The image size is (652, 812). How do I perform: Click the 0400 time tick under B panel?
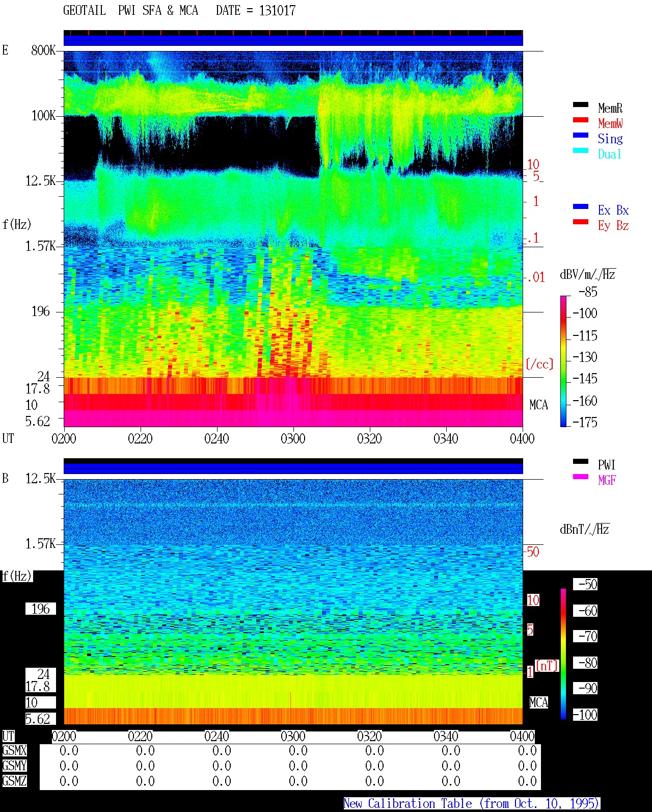tap(522, 737)
